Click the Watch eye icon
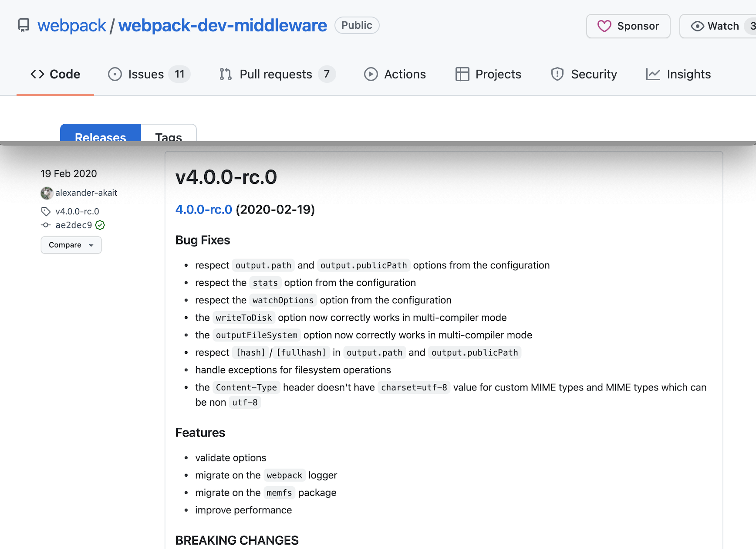 click(697, 26)
